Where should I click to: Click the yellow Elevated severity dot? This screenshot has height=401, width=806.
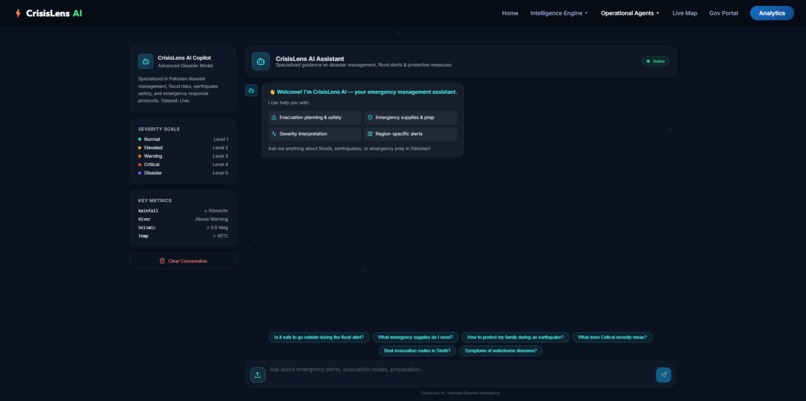pyautogui.click(x=139, y=148)
